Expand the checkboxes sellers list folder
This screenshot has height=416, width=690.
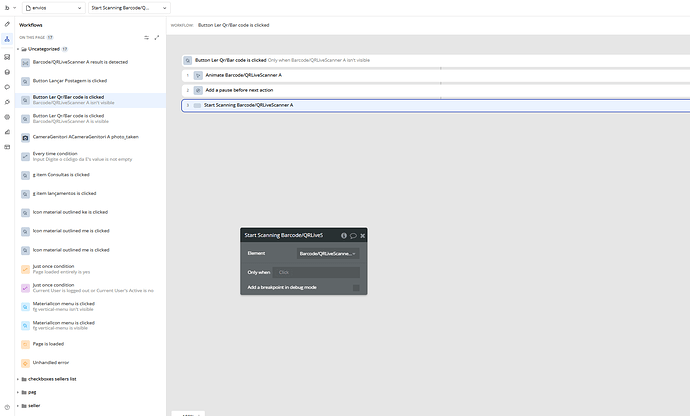tap(18, 379)
